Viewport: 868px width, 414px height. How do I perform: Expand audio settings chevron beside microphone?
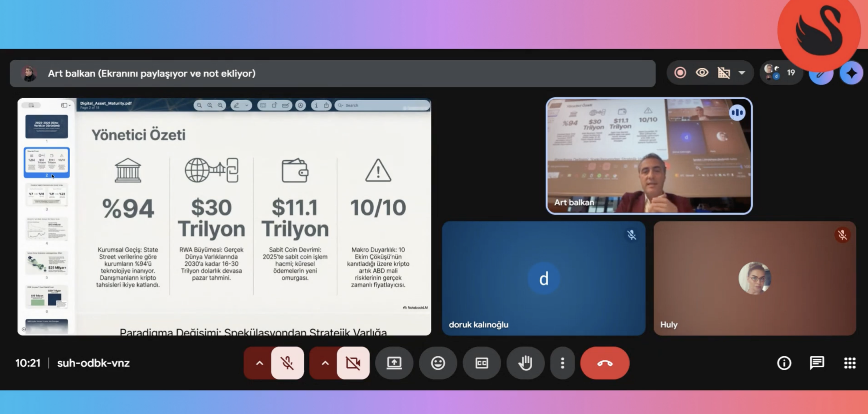pos(259,363)
